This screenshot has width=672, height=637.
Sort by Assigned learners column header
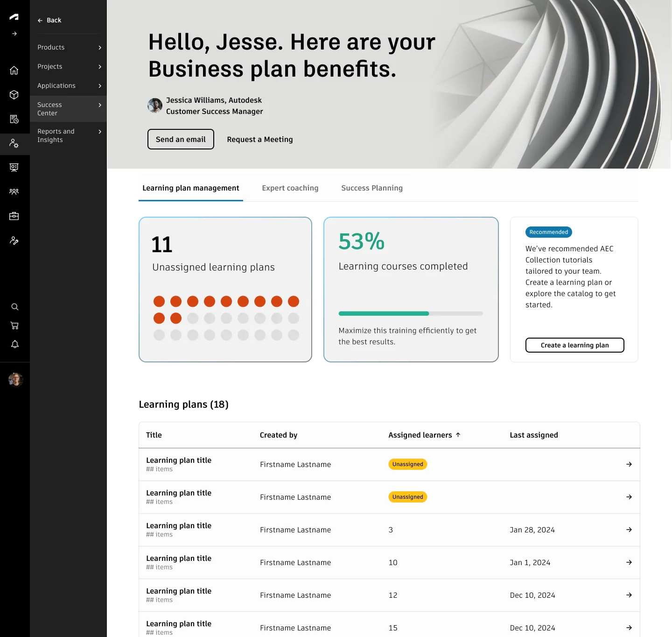(x=420, y=435)
